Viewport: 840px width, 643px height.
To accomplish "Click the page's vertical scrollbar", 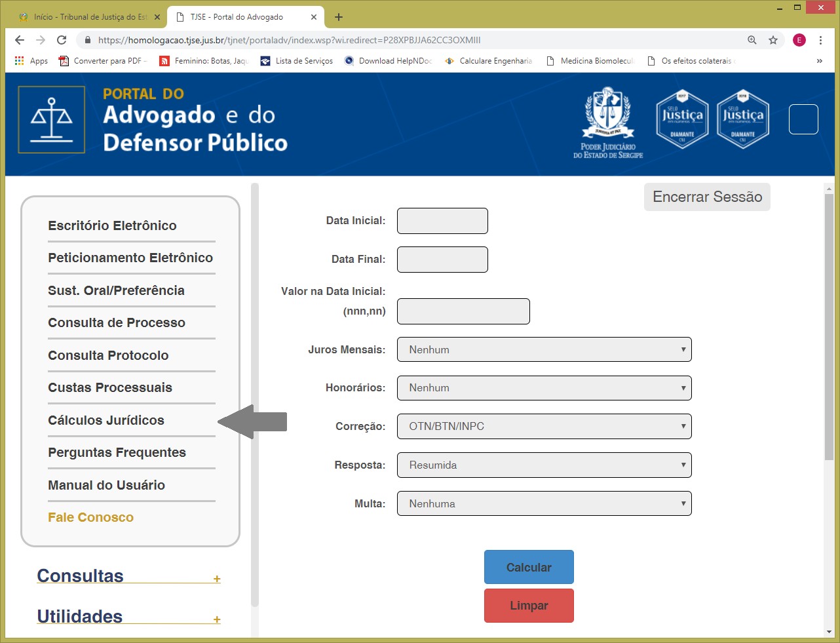I will click(x=829, y=328).
